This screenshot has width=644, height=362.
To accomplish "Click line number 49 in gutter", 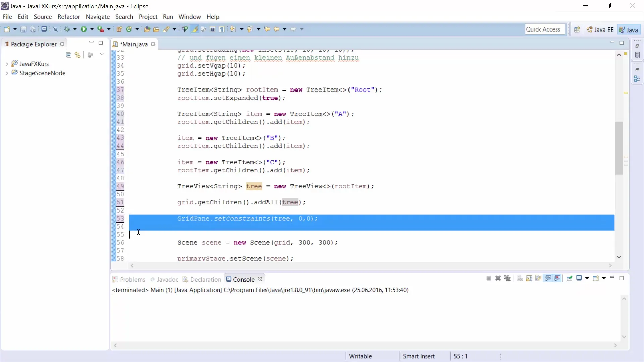I will (120, 186).
